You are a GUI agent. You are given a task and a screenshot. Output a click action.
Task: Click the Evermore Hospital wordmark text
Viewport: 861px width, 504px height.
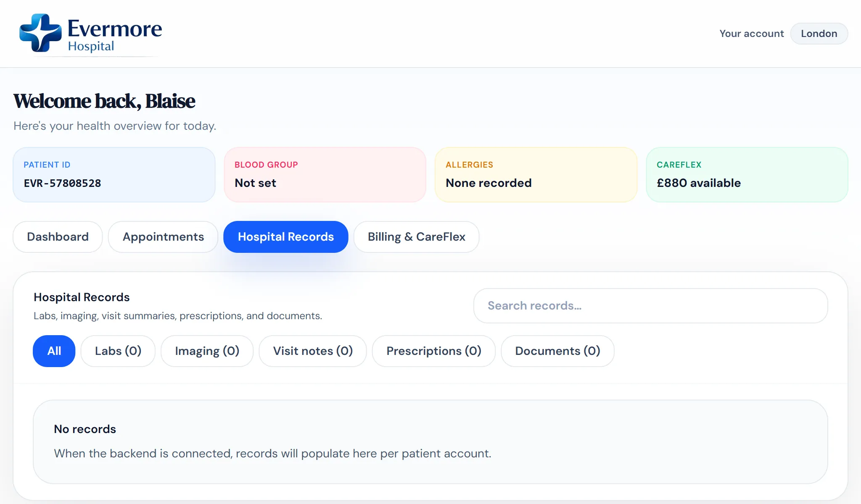click(115, 34)
